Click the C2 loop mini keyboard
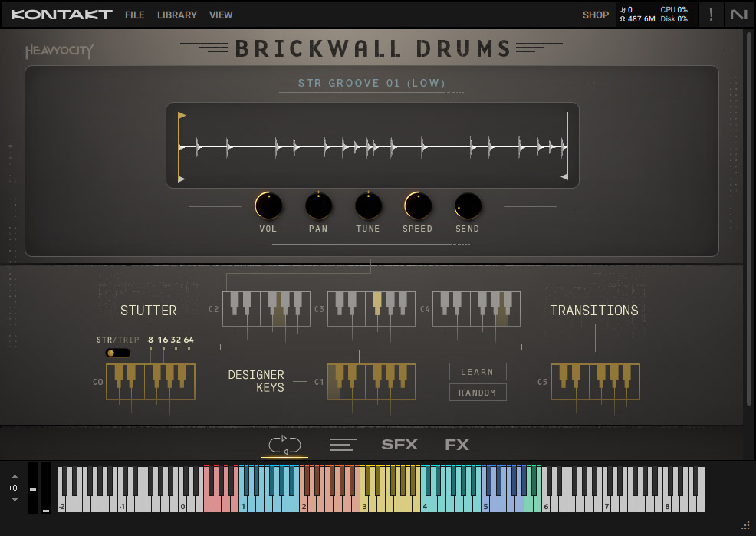Screen dimensions: 756x536 266,309
